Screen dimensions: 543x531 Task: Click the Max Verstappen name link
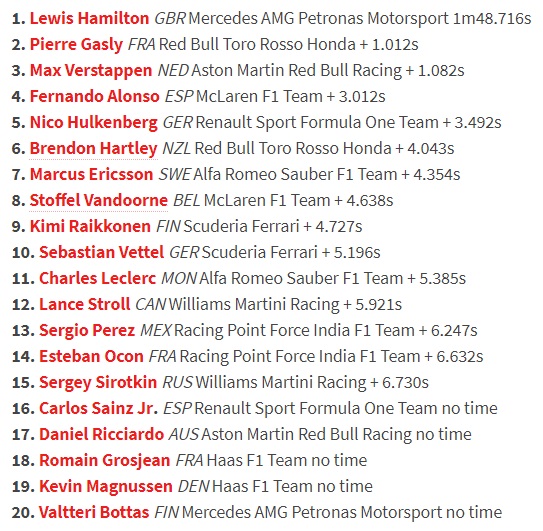(91, 71)
